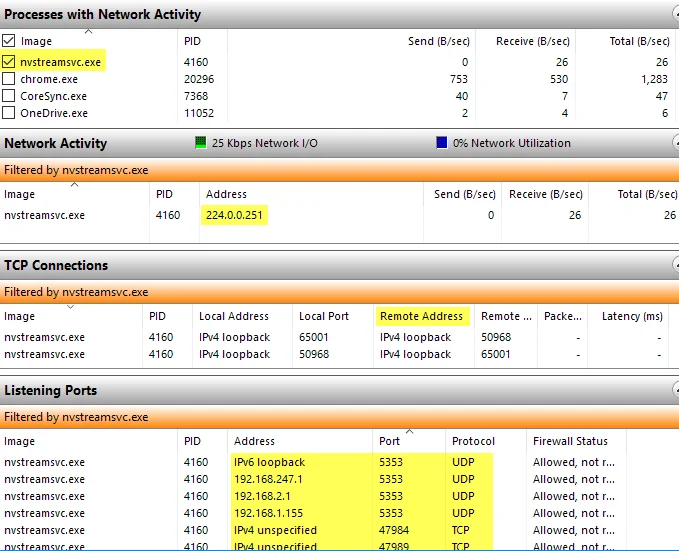Check the chrome.exe process checkbox
Screen dimensions: 679x551
click(x=9, y=79)
